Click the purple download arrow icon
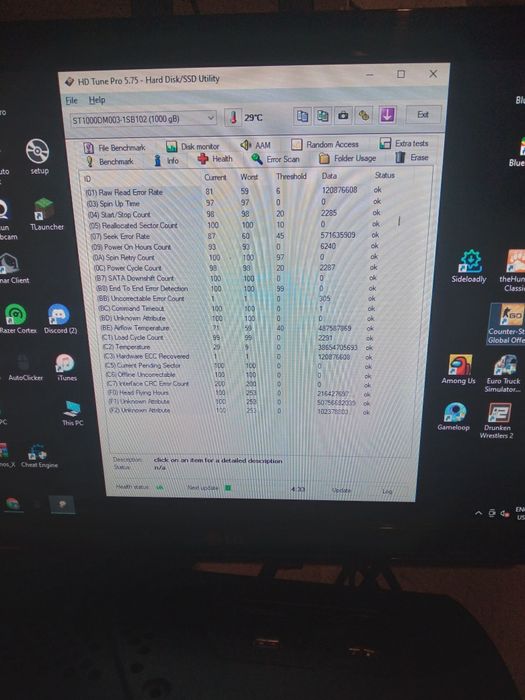 click(387, 115)
